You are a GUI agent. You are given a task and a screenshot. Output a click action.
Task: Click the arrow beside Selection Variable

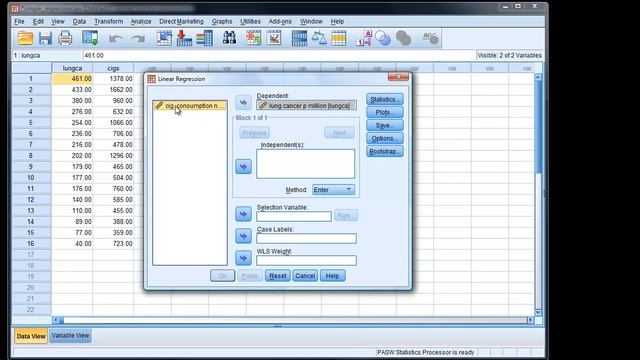coord(243,214)
